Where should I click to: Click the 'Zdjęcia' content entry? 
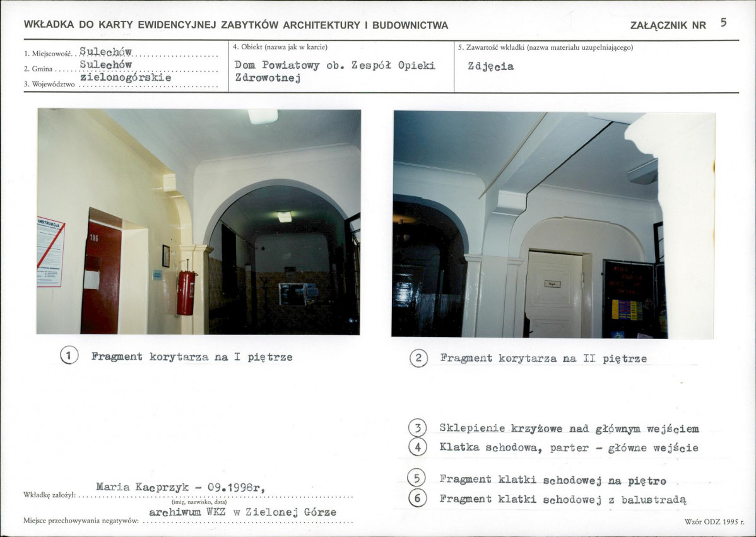(x=490, y=66)
